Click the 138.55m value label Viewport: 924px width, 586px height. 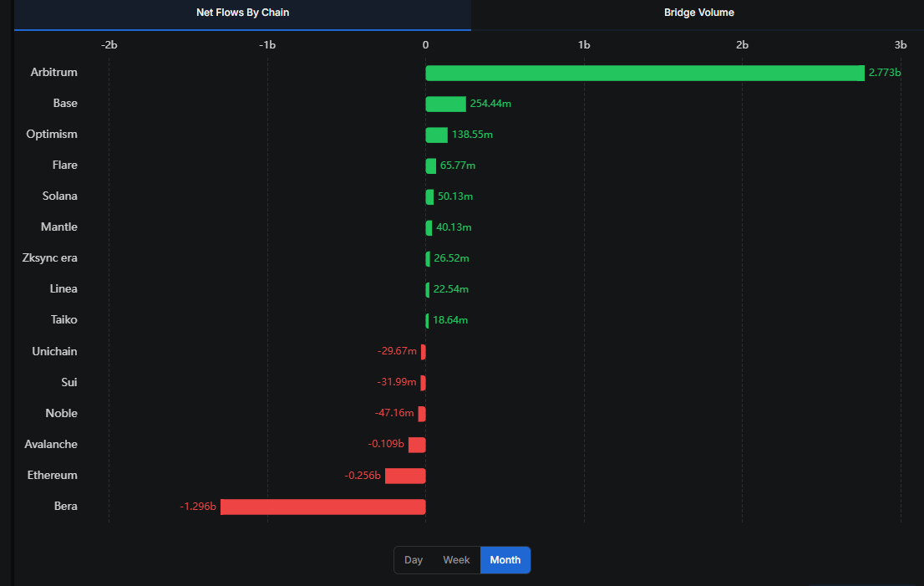coord(472,135)
